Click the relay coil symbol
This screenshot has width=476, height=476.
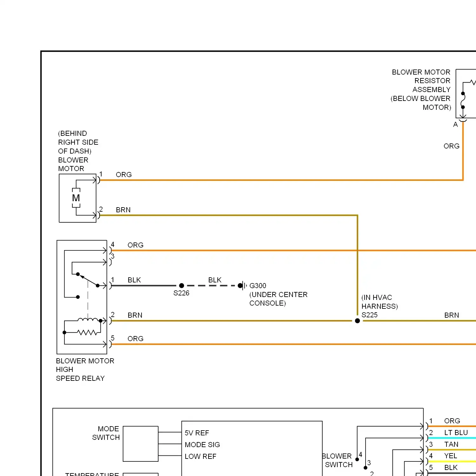pyautogui.click(x=88, y=320)
